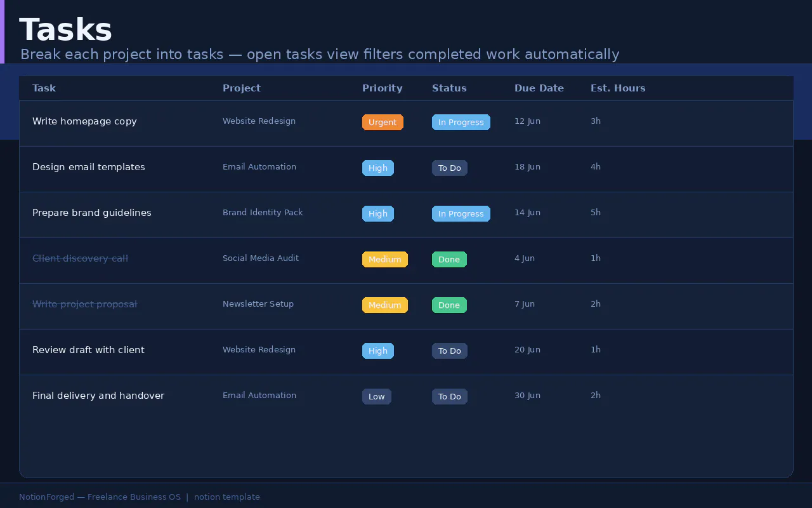Viewport: 812px width, 508px height.
Task: Open the 'Final delivery and handover' task
Action: (98, 396)
